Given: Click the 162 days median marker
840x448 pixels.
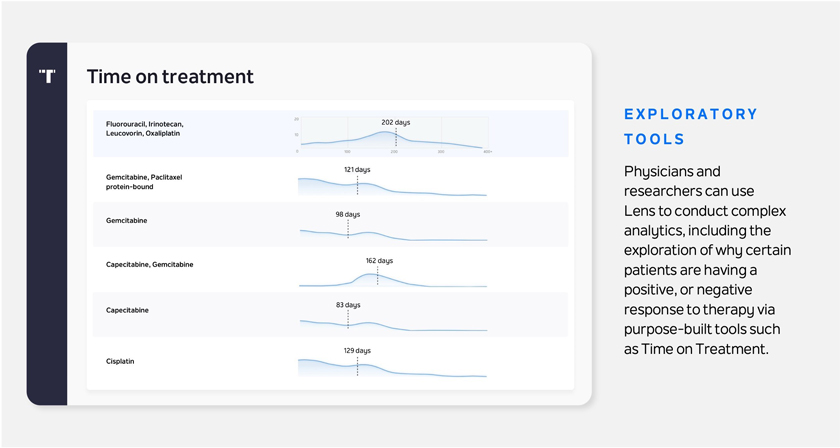Looking at the screenshot, I should [379, 261].
